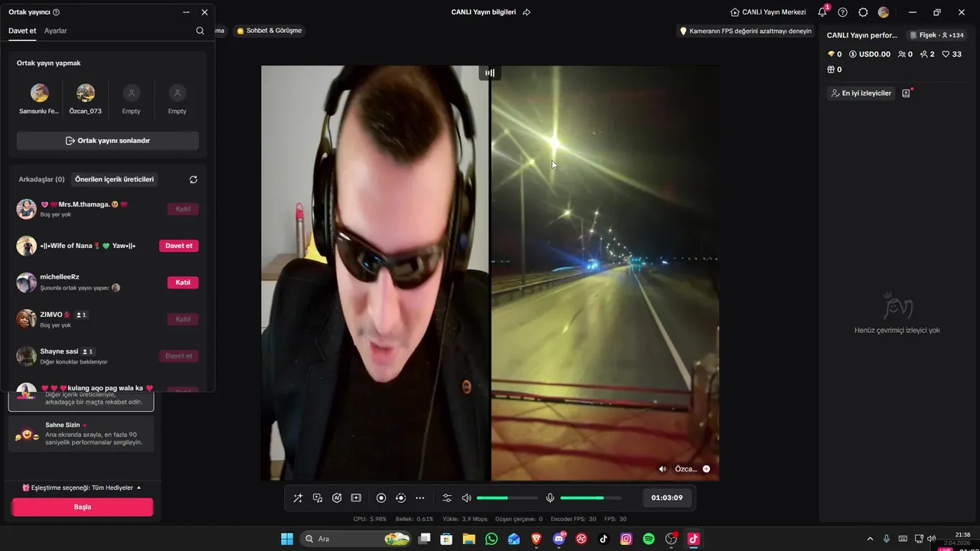The height and width of the screenshot is (551, 980).
Task: Switch to the Ayarlar tab
Action: [56, 31]
